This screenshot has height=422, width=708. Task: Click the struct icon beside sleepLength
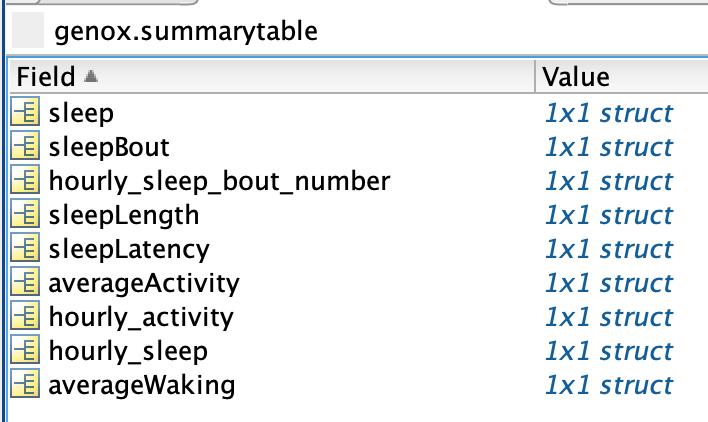pyautogui.click(x=25, y=213)
